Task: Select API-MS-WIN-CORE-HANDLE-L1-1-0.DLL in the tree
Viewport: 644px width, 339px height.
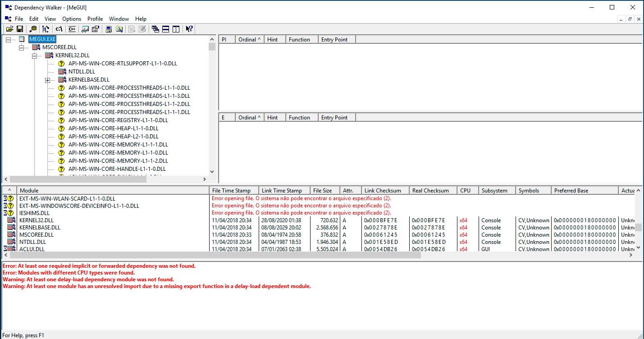Action: click(x=117, y=169)
